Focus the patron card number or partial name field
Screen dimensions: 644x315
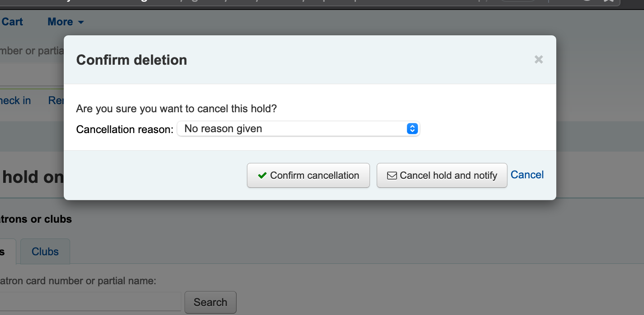point(90,301)
